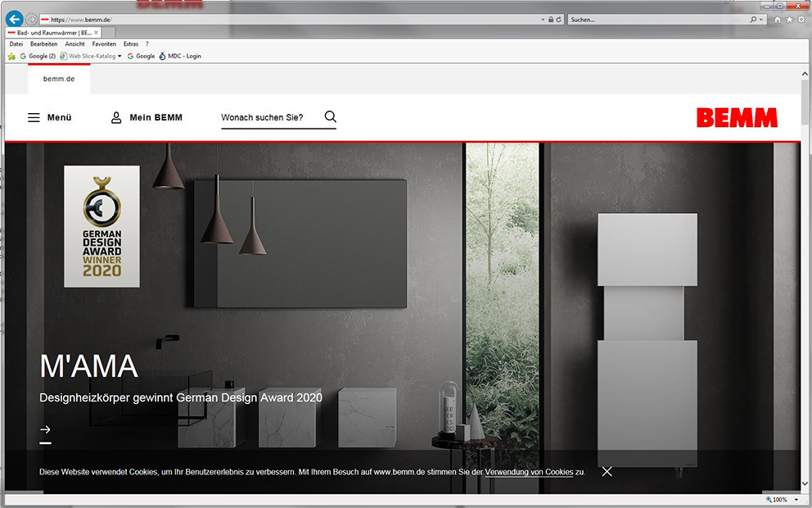Image resolution: width=812 pixels, height=508 pixels.
Task: Click the vertical scrollbar thumb
Action: 805,102
